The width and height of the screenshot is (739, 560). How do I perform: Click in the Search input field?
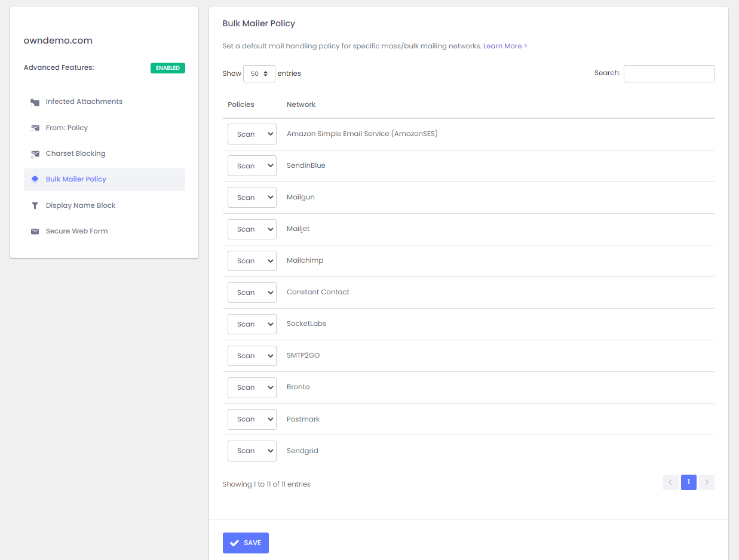(x=669, y=73)
